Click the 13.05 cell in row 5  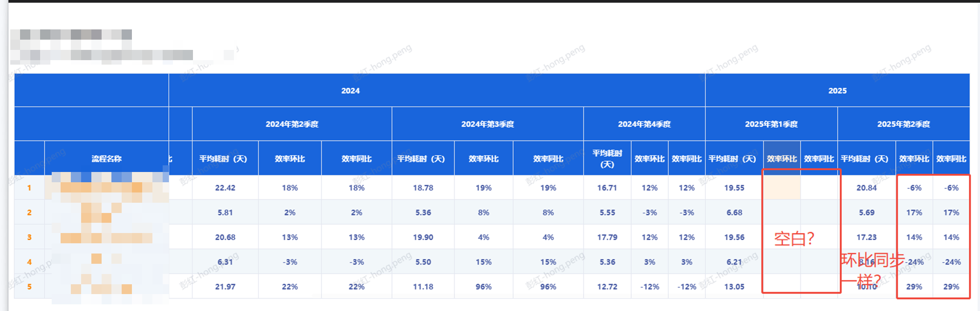(734, 286)
